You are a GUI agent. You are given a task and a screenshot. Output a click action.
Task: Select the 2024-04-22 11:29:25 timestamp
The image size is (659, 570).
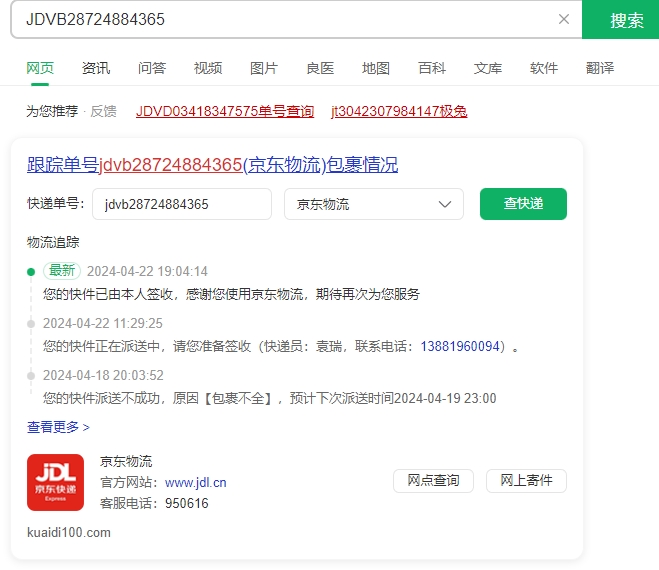point(103,323)
